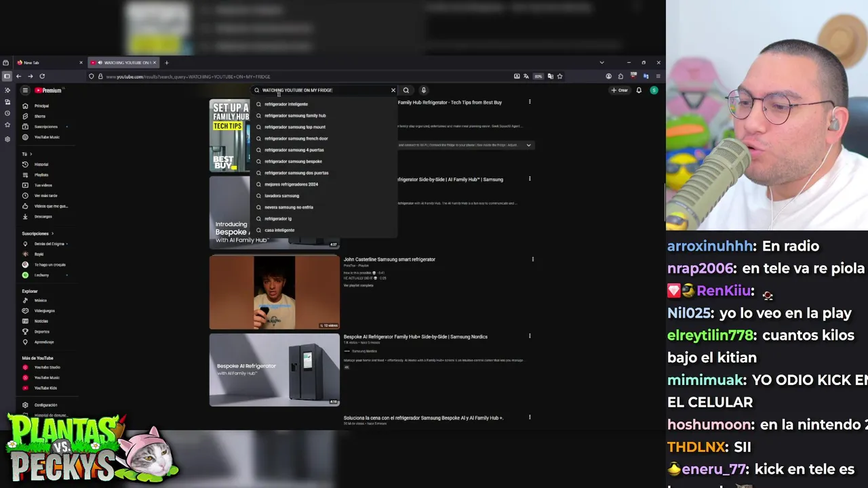Open Videojuegos under Explorar
Viewport: 868px width, 488px height.
(46, 310)
